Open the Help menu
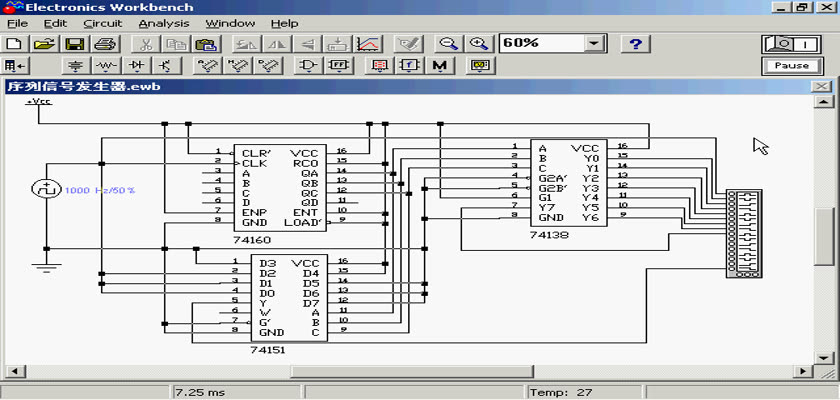 click(284, 24)
